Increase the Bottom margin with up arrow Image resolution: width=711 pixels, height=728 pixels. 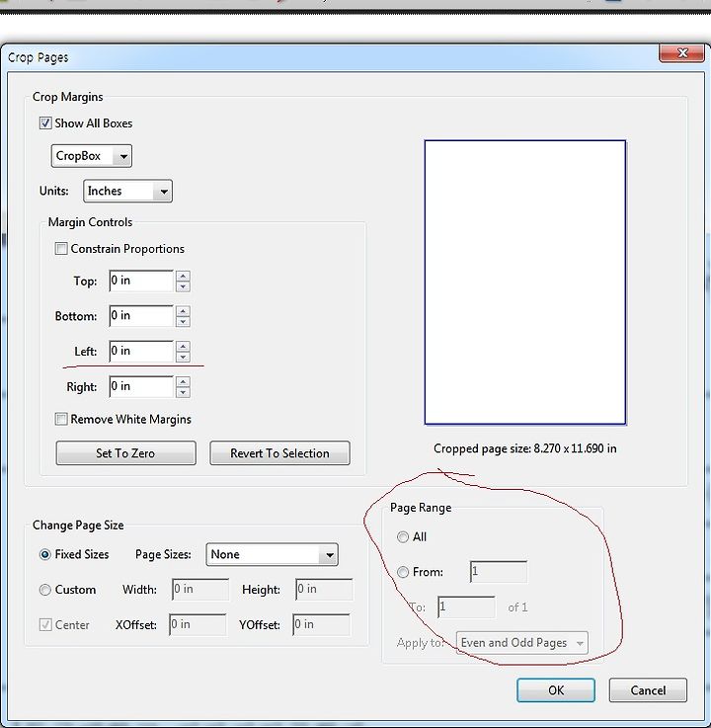click(x=183, y=311)
